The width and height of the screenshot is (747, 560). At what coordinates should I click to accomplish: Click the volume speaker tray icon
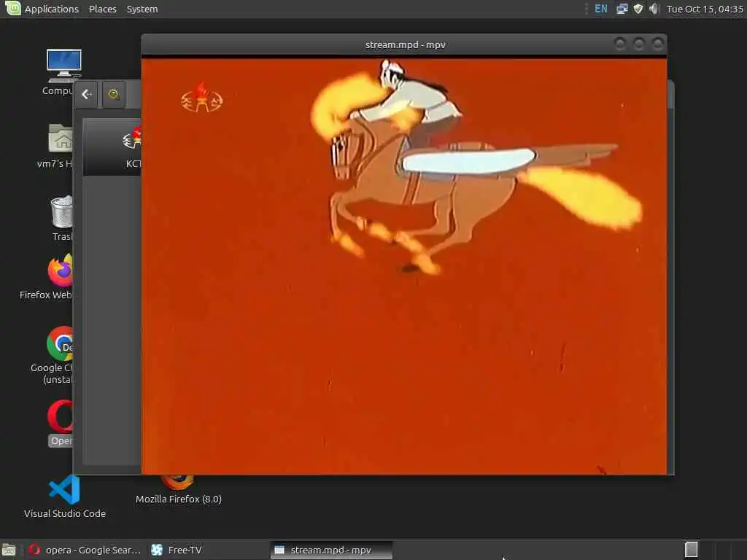pos(654,9)
